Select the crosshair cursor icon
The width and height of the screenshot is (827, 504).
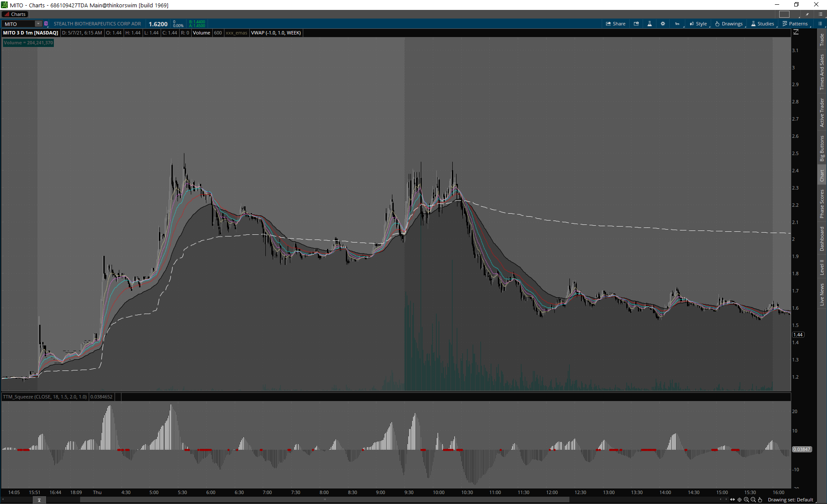(740, 500)
